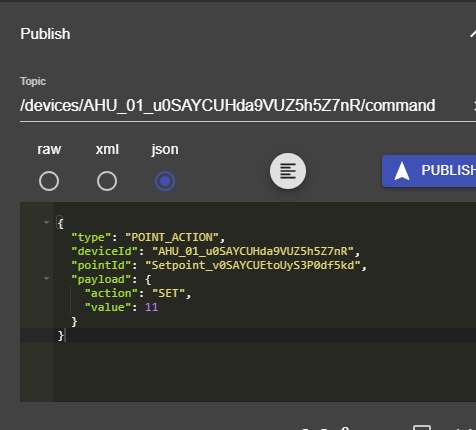
Task: Select the json radio button
Action: point(165,181)
